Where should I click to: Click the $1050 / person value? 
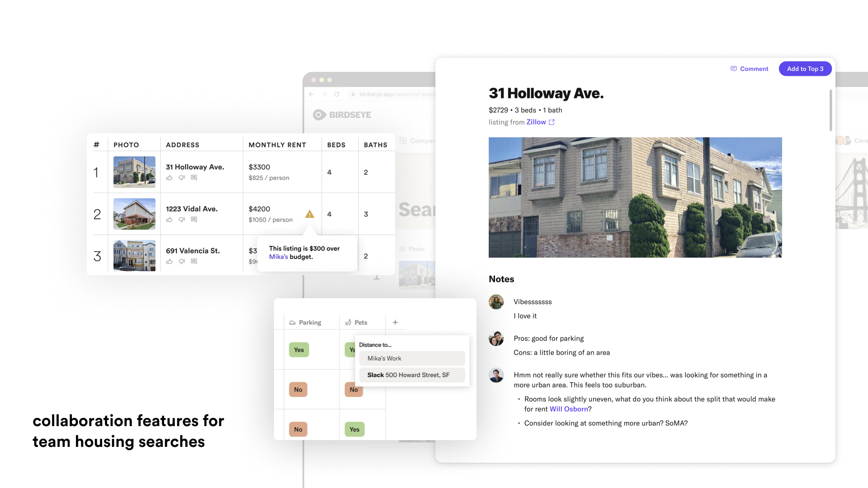271,220
